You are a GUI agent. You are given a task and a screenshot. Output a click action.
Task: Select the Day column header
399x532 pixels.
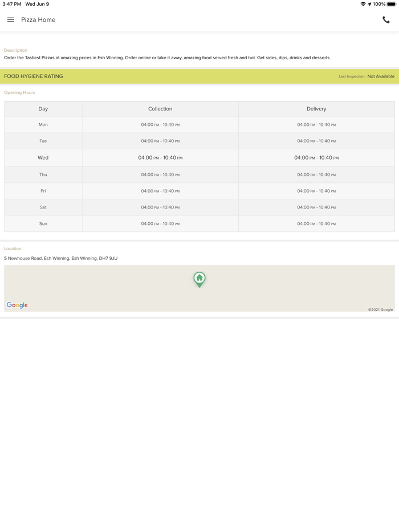43,109
